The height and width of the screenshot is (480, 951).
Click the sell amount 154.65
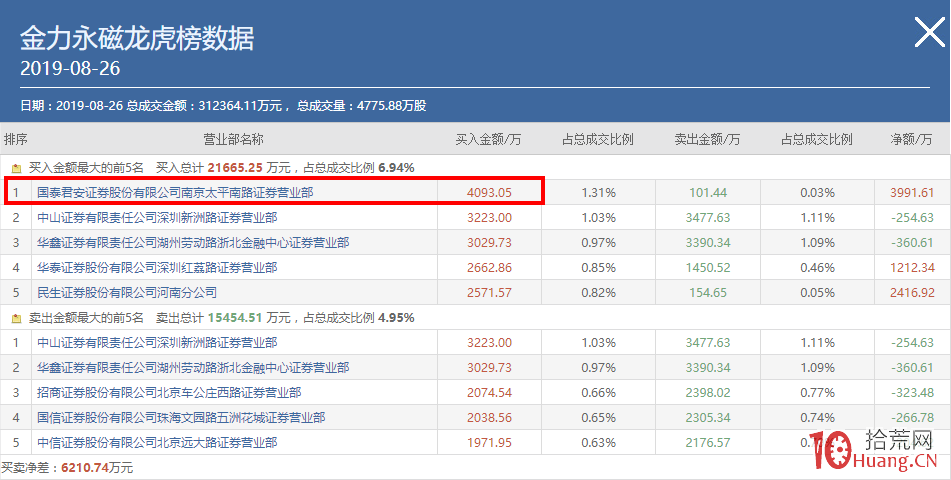[708, 292]
